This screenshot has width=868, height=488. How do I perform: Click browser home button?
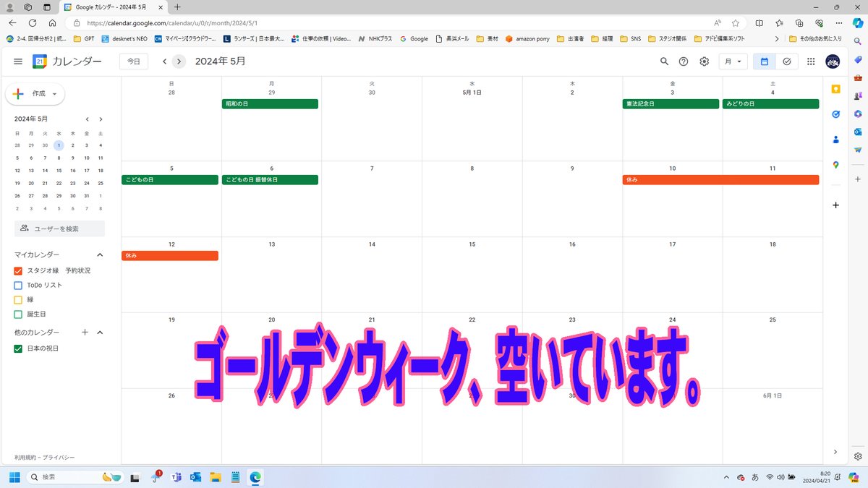point(52,23)
